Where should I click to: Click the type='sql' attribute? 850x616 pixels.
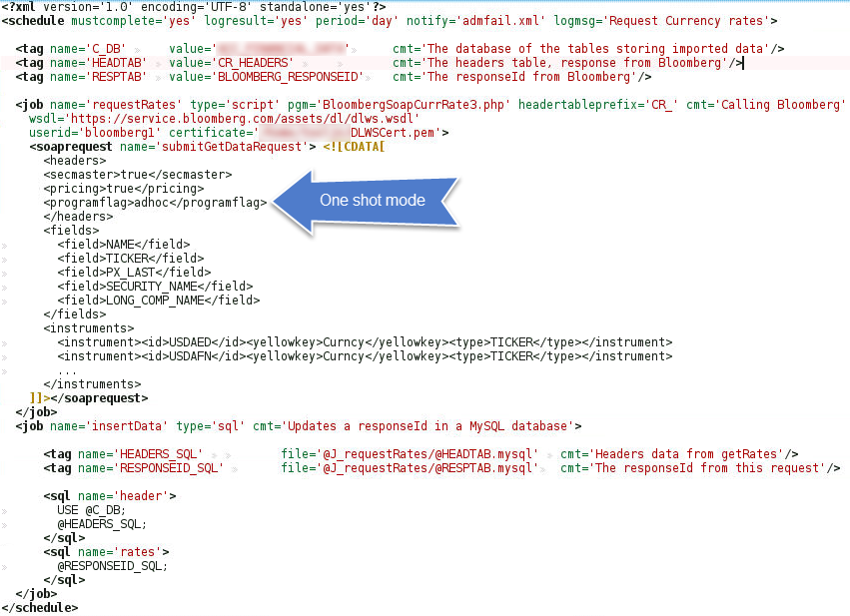(x=211, y=427)
